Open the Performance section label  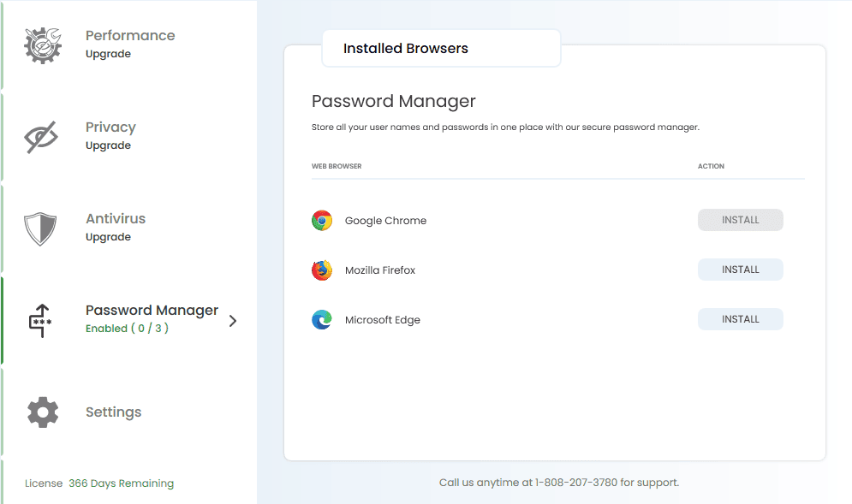coord(130,36)
